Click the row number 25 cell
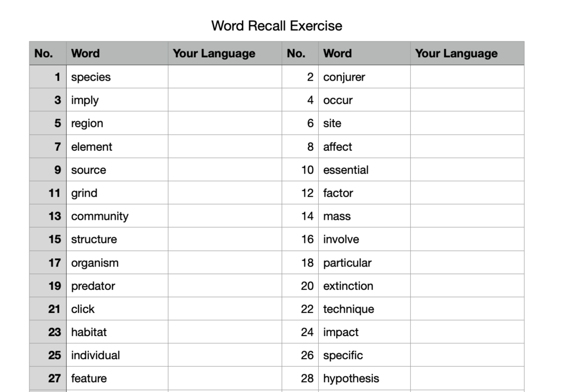 click(48, 355)
